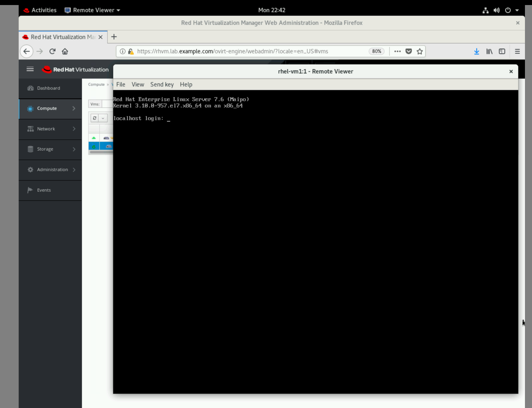Open the Firefox downloads panel
Viewport: 532px width, 408px height.
477,51
